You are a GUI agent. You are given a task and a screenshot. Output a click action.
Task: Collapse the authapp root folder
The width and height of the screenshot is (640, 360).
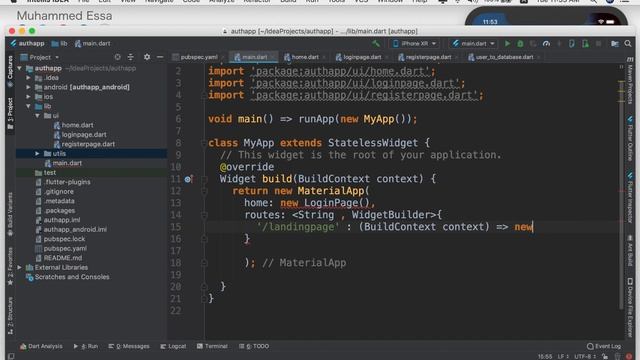[20, 68]
